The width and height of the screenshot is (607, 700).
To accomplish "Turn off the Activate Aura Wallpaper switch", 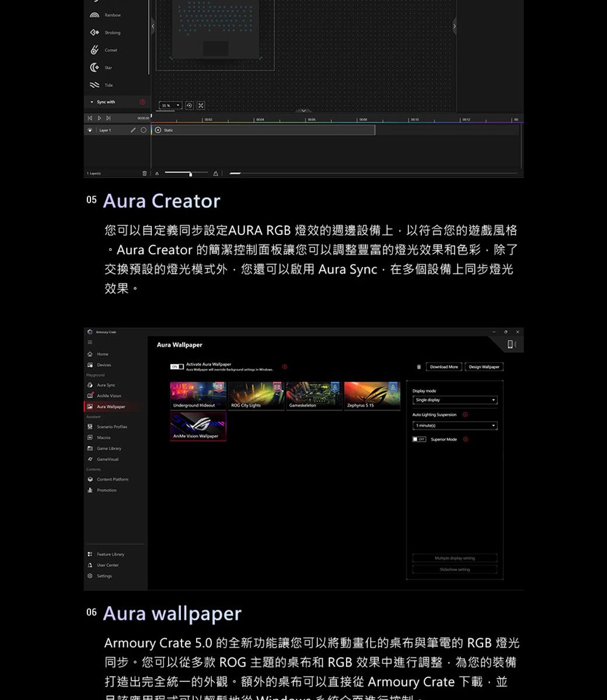I will click(x=177, y=367).
